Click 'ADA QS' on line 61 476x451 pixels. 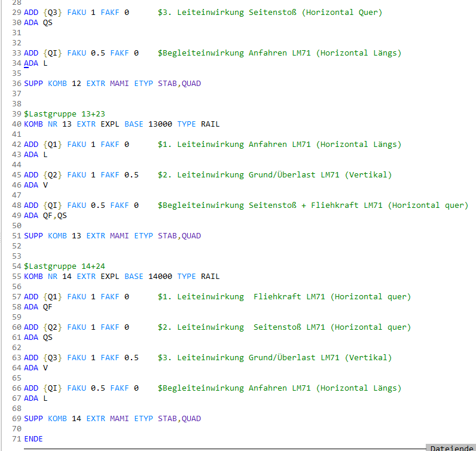point(38,338)
